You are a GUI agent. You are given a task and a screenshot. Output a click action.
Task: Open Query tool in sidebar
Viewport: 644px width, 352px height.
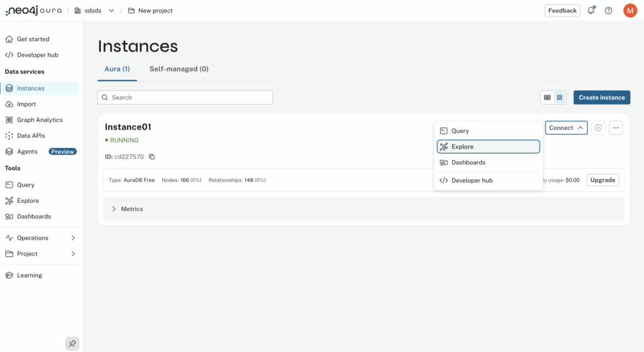(x=40, y=185)
